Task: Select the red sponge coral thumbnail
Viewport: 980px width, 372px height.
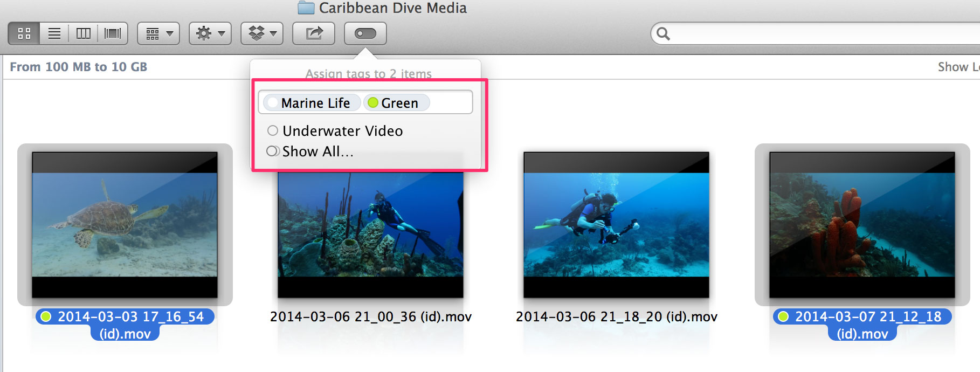Action: 862,225
